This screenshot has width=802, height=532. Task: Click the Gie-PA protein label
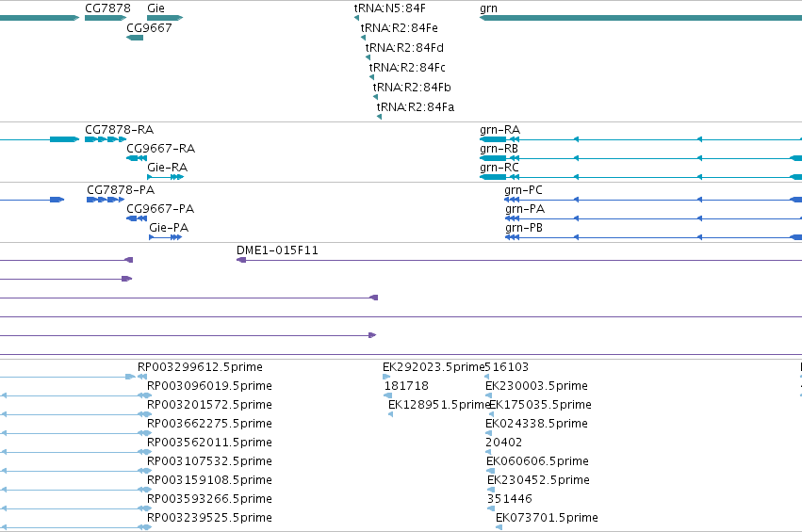(169, 228)
